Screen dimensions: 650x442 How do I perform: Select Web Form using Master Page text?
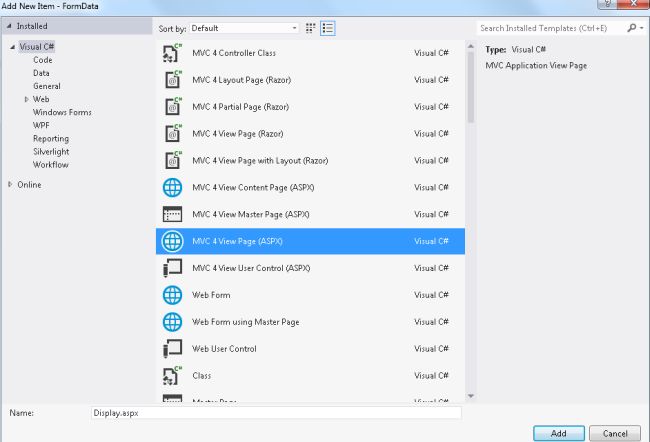pos(245,322)
